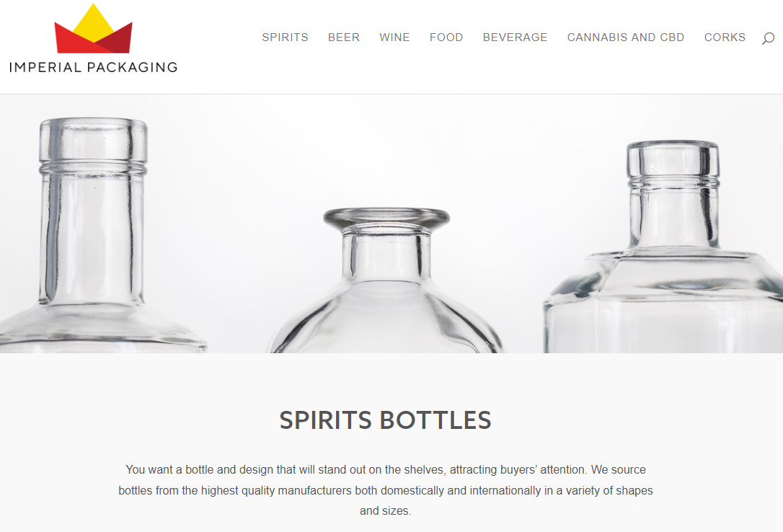Open the Corks menu item
Viewport: 783px width, 532px height.
click(725, 37)
